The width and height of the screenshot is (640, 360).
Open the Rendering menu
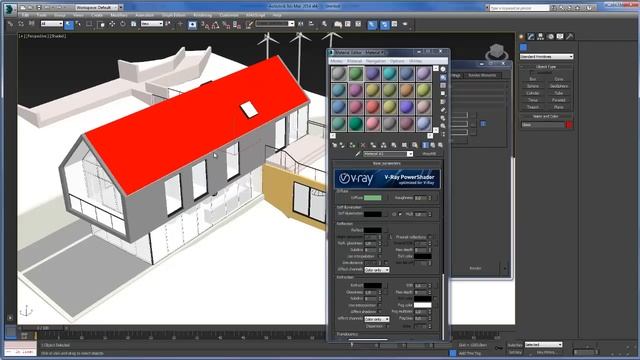coord(202,15)
